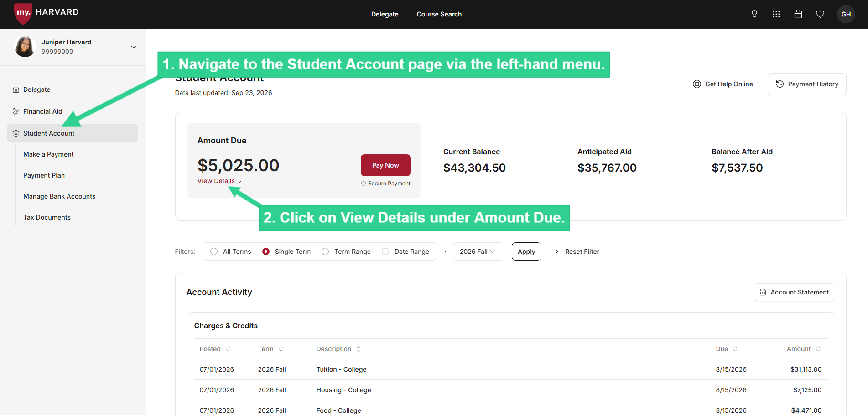Open the lightbulb tips icon

(754, 14)
